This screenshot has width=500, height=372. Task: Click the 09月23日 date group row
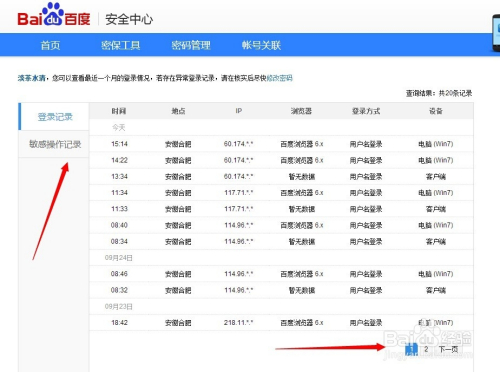[x=281, y=306]
